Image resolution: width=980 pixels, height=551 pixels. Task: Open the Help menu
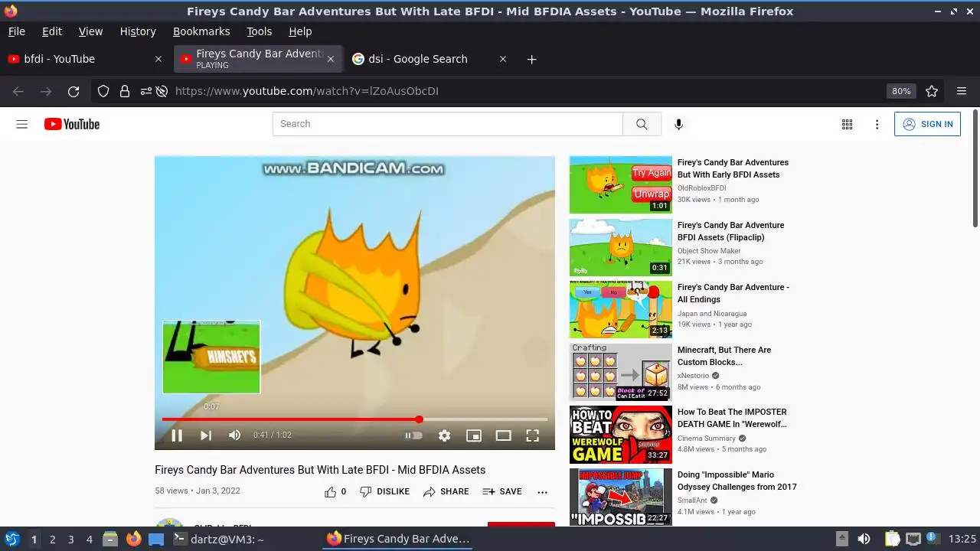(x=300, y=31)
